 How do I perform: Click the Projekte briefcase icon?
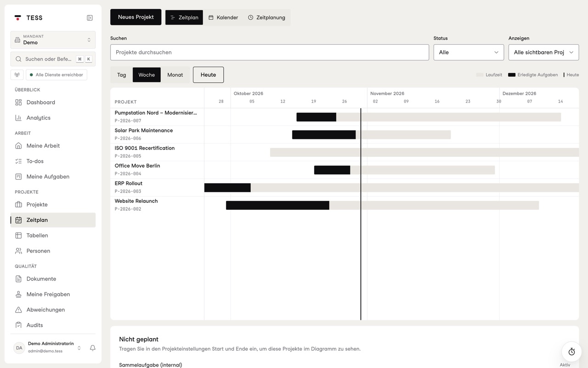(x=18, y=205)
